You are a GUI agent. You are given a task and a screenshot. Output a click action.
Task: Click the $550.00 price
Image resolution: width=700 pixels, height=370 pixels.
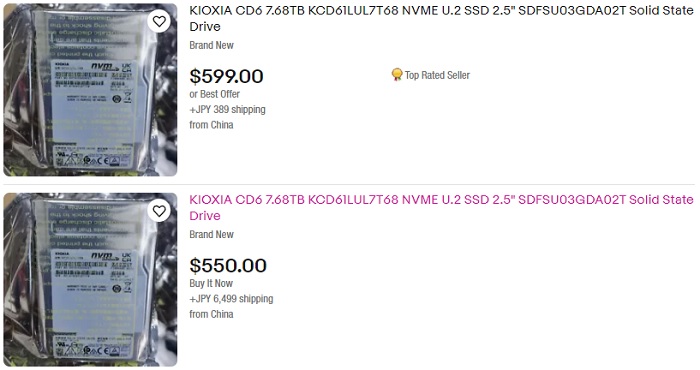228,266
